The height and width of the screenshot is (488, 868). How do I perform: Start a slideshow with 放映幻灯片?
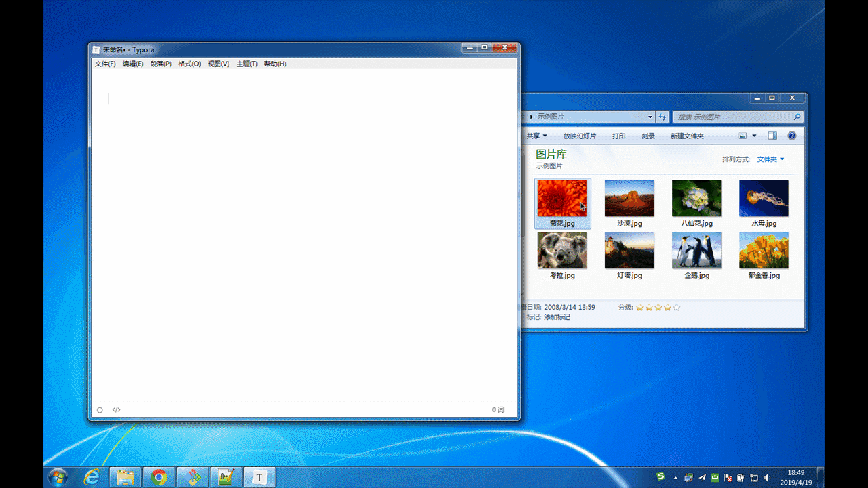click(x=578, y=136)
